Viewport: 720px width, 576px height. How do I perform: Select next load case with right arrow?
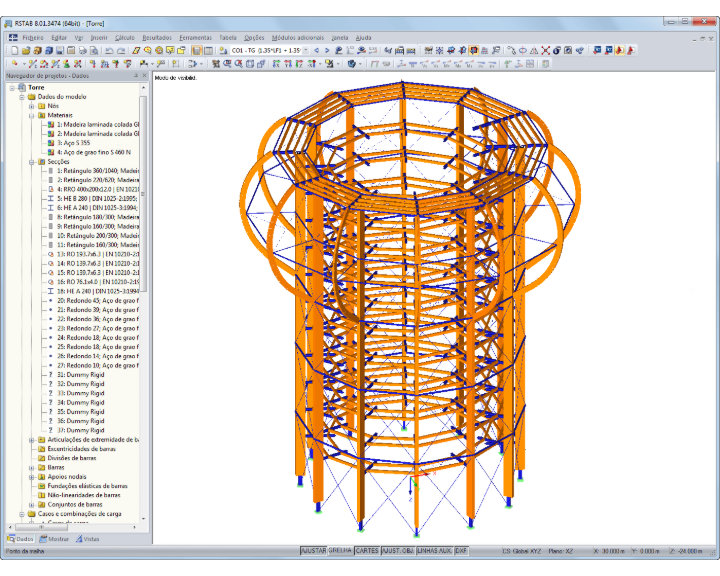click(x=327, y=51)
